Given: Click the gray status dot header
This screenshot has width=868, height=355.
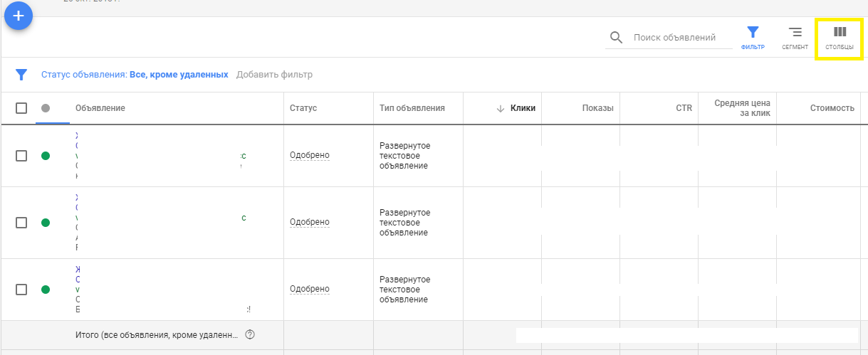Looking at the screenshot, I should tap(46, 108).
